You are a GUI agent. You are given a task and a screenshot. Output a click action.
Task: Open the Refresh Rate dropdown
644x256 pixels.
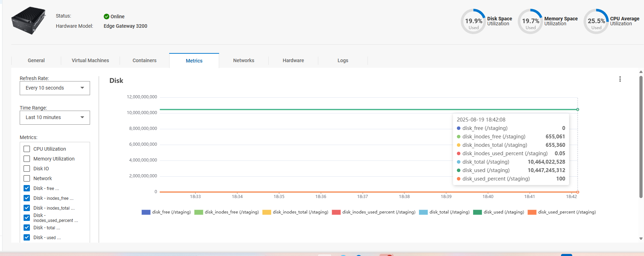coord(55,88)
